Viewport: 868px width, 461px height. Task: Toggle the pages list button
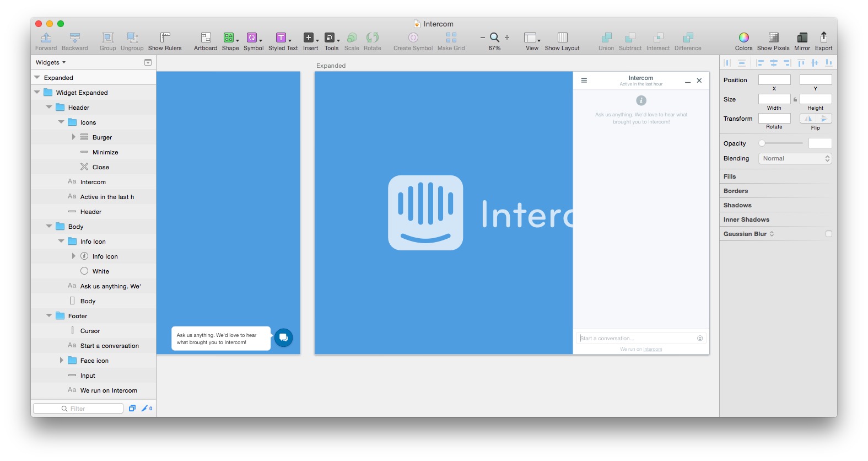[x=148, y=62]
